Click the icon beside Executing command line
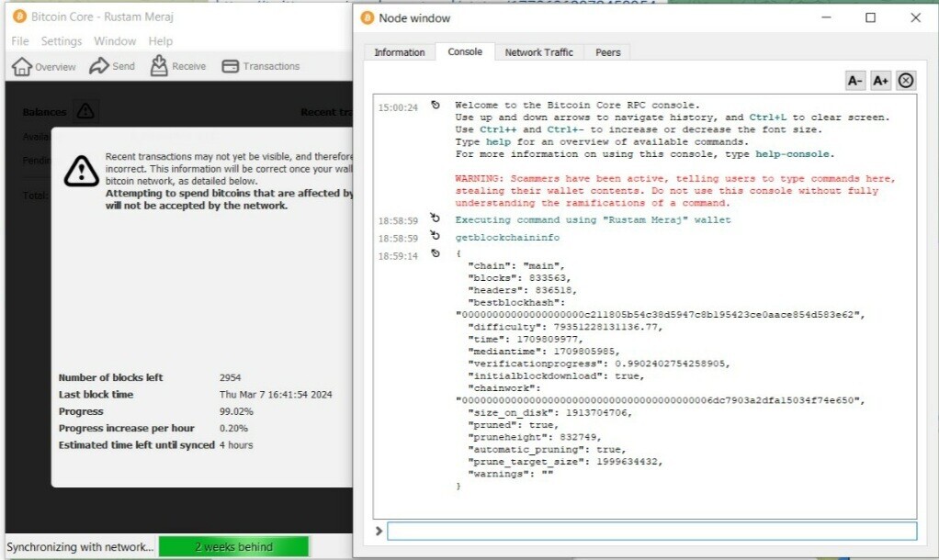Viewport: 939px width, 560px height. pos(436,218)
